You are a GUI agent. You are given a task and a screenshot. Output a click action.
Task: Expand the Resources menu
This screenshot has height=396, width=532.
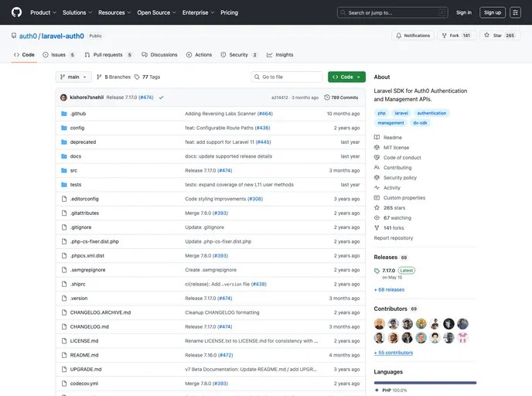[114, 12]
